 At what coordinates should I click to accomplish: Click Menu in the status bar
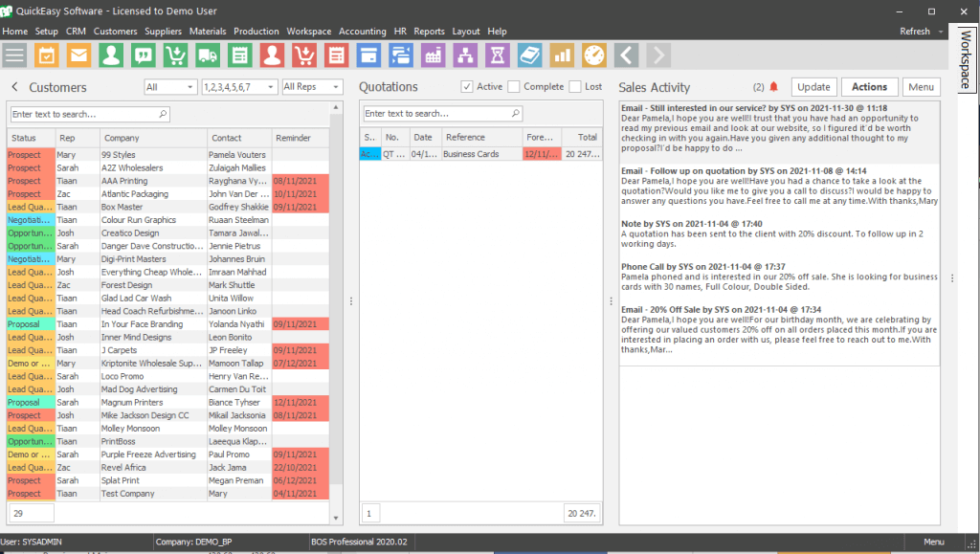click(934, 542)
